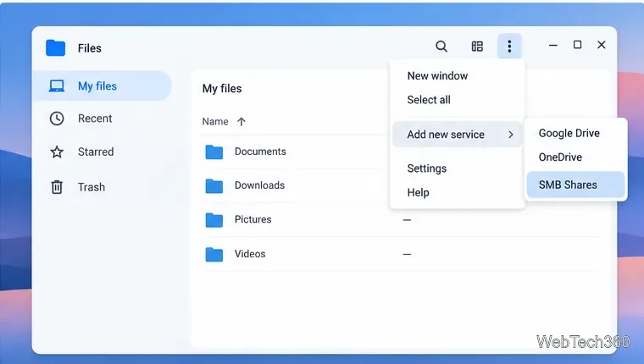Click the clock icon beside Recent
644x364 pixels.
tap(57, 119)
